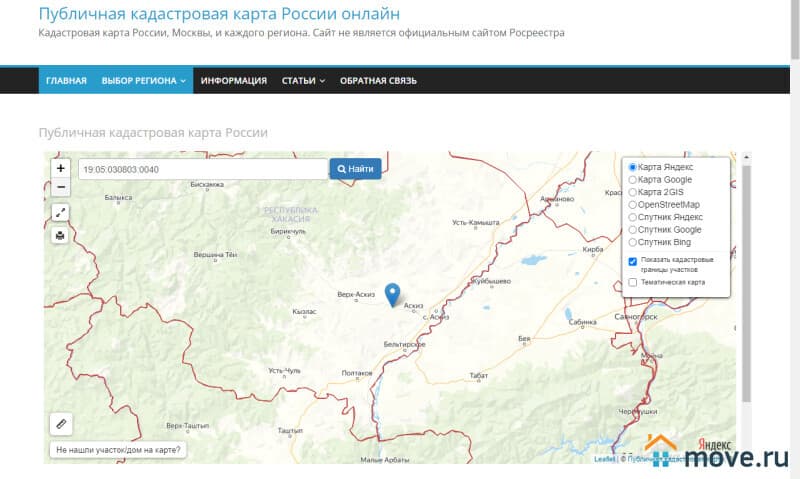Image resolution: width=800 pixels, height=479 pixels.
Task: Click Вершина Тёи label on map
Action: (215, 255)
